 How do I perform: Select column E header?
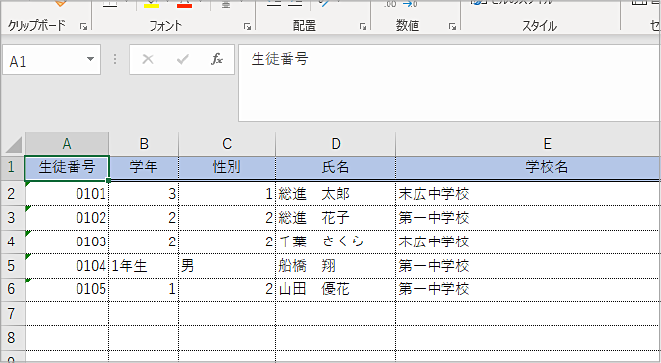(x=528, y=144)
